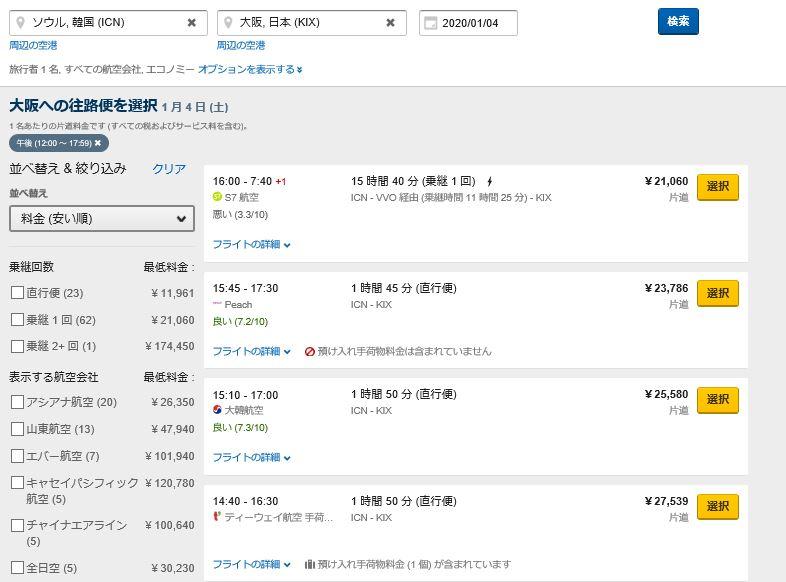The width and height of the screenshot is (786, 582).
Task: Click the location pin icon beside ソウル
Action: 20,23
